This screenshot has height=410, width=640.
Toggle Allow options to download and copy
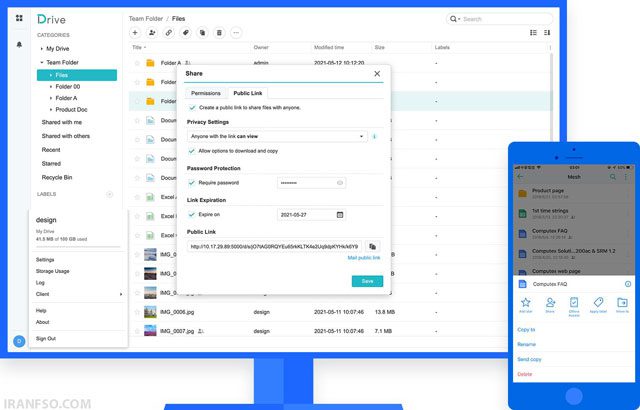coord(191,151)
